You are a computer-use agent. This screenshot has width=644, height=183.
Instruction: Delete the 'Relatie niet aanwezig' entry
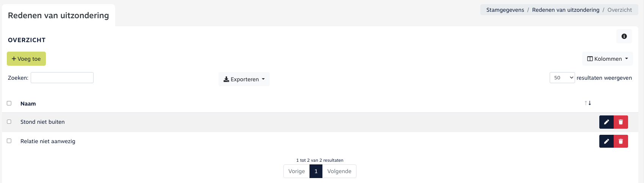pyautogui.click(x=621, y=141)
